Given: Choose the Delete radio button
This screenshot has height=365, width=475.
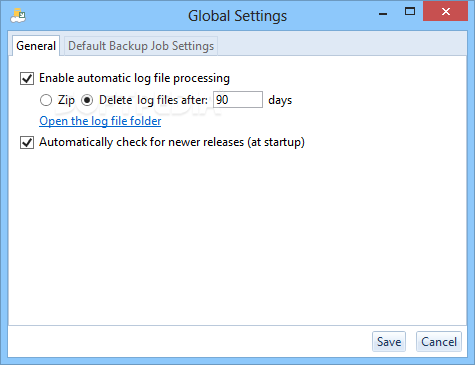Looking at the screenshot, I should [x=87, y=100].
